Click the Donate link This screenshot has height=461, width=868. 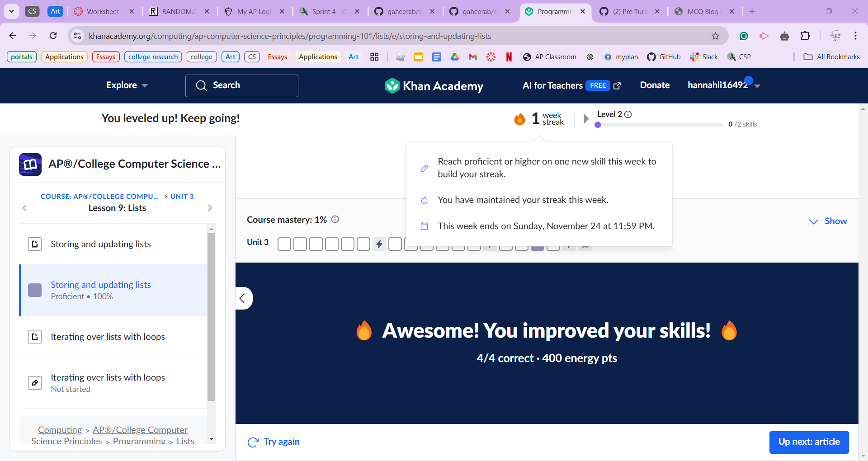pyautogui.click(x=655, y=85)
